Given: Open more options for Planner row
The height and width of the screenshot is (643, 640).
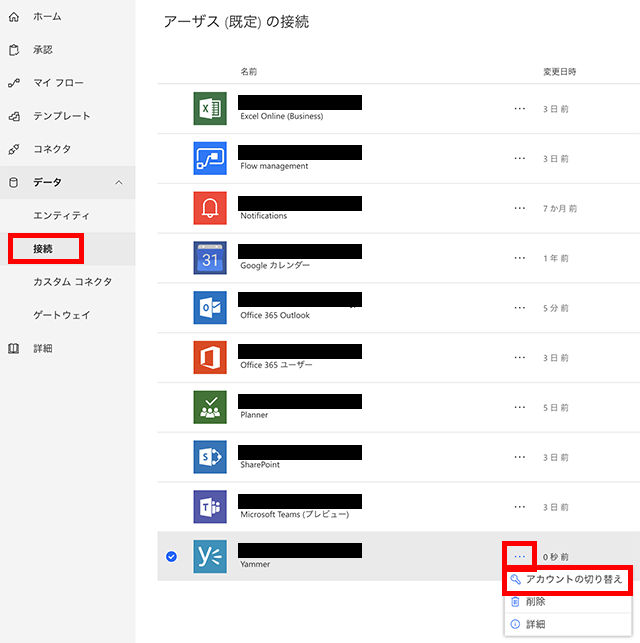Looking at the screenshot, I should click(519, 407).
